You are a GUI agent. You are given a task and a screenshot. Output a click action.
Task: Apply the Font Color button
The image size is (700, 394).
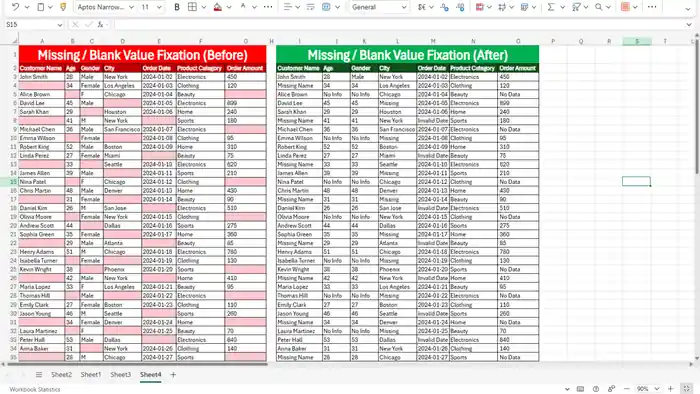[x=243, y=7]
